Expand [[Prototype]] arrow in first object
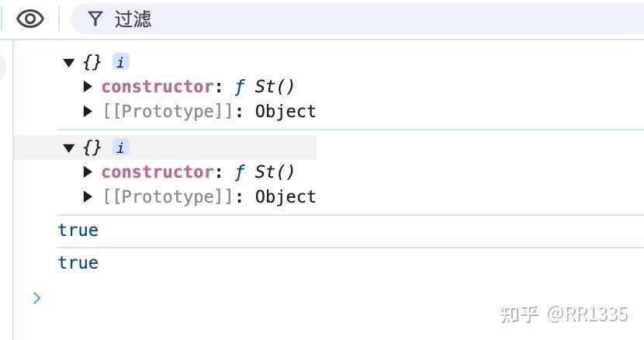The width and height of the screenshot is (644, 340). point(88,112)
